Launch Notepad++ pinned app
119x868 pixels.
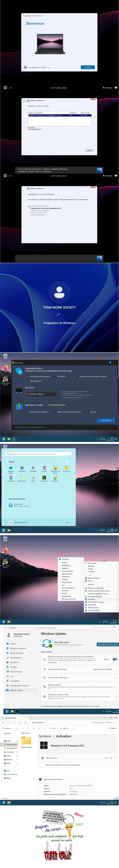[55, 478]
